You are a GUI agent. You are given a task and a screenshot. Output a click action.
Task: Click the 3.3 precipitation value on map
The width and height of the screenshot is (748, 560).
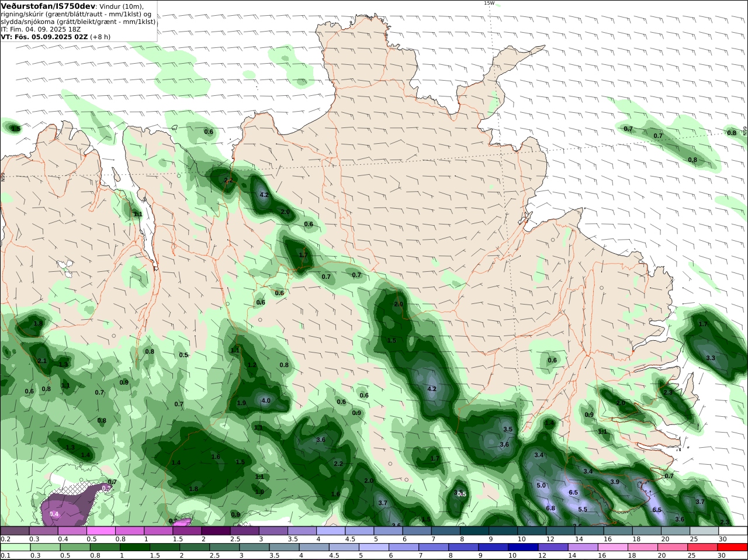tap(711, 358)
